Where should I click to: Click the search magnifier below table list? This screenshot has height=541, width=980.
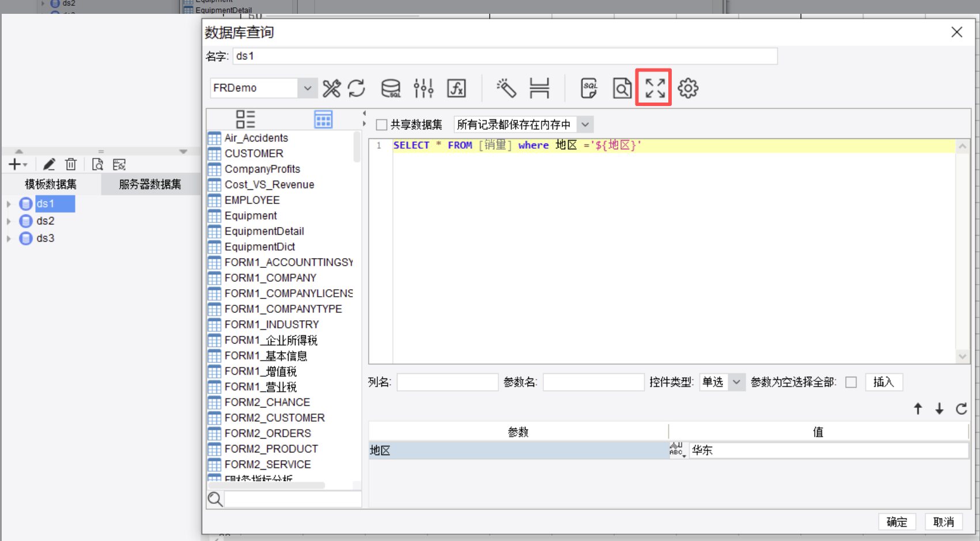[x=215, y=499]
